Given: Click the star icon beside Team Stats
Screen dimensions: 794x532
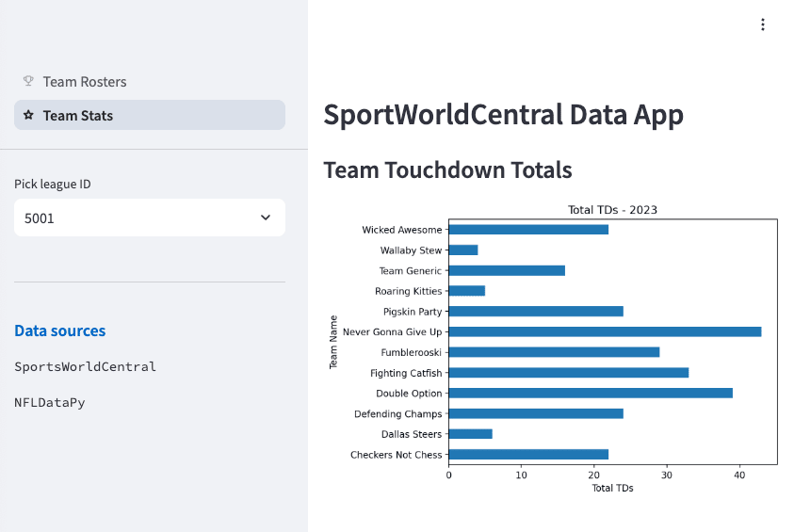Looking at the screenshot, I should click(x=28, y=115).
